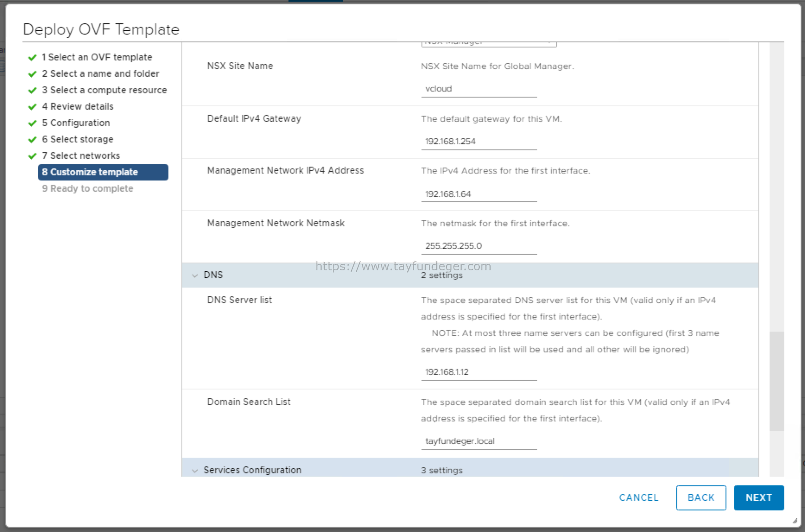Go to step 2 Select a name and folder

(101, 73)
